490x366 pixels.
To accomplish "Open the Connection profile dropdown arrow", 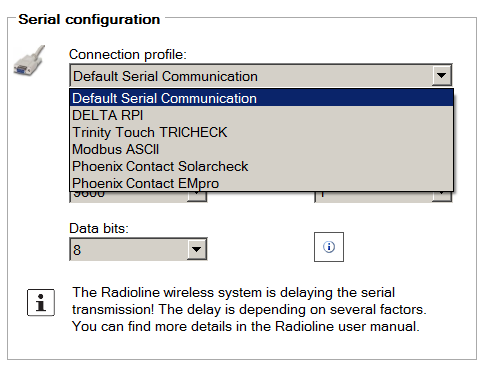I will click(442, 76).
